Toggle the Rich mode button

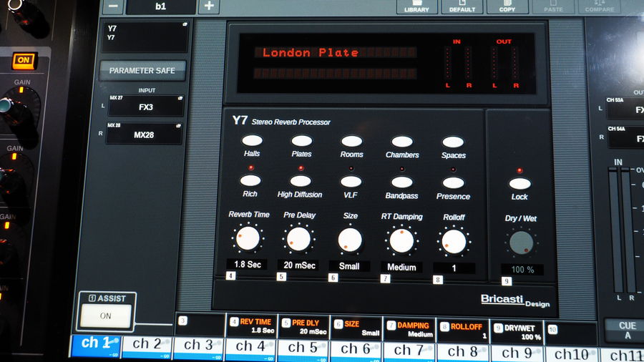(250, 182)
